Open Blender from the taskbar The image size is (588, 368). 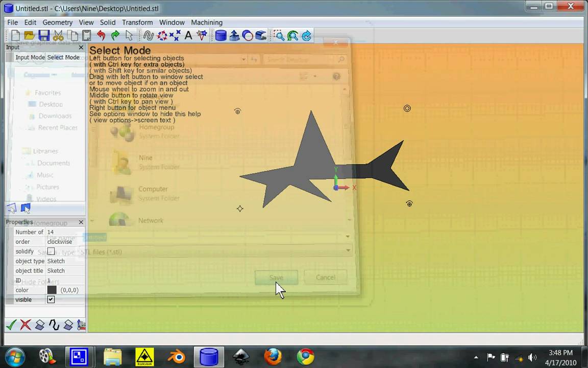pyautogui.click(x=176, y=357)
